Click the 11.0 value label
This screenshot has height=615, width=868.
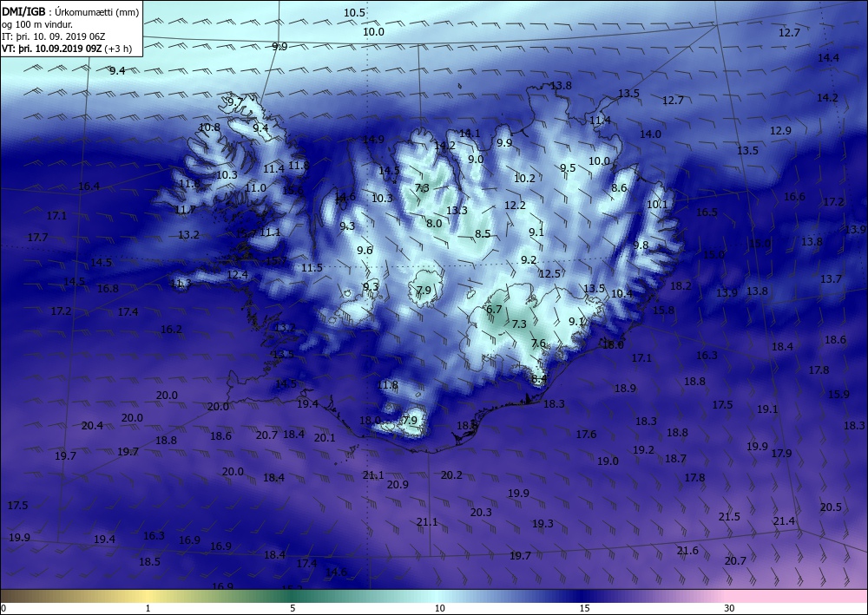pyautogui.click(x=256, y=188)
